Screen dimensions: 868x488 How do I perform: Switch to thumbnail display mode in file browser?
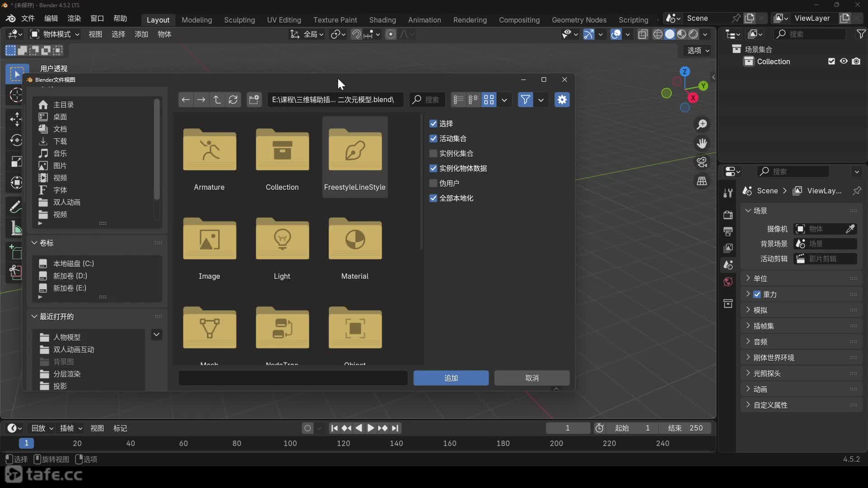[x=489, y=100]
